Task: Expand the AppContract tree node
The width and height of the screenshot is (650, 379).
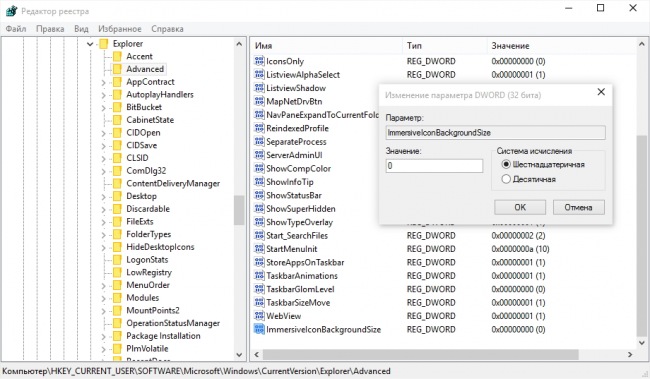Action: tap(104, 82)
